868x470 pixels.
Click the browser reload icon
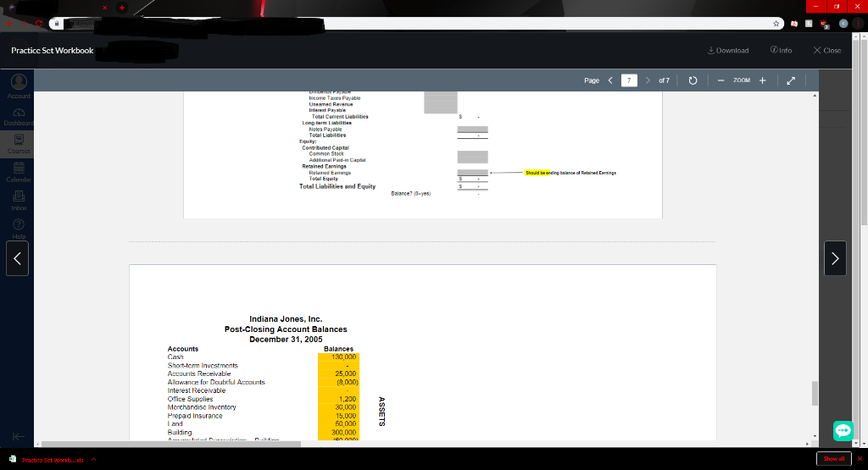[x=39, y=24]
